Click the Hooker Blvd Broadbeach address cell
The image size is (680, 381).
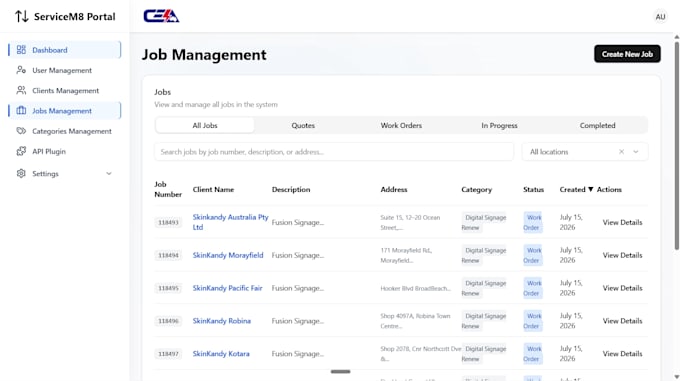click(415, 288)
